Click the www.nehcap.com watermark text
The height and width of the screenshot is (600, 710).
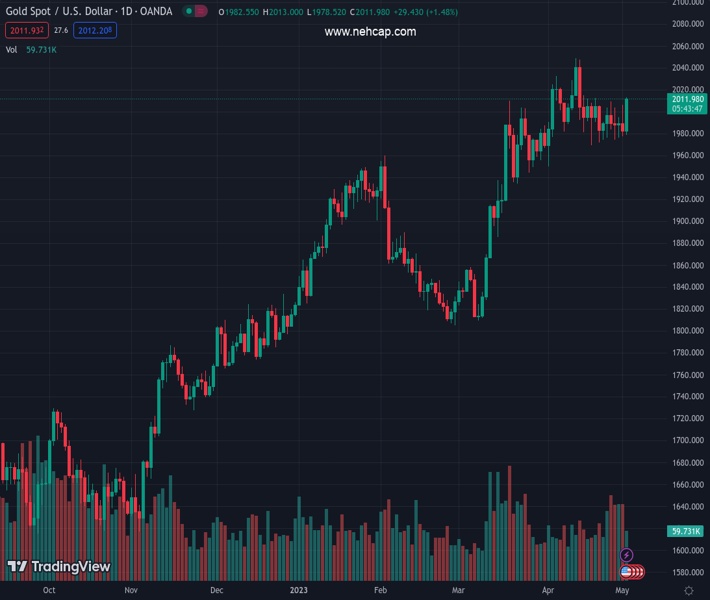click(x=370, y=32)
